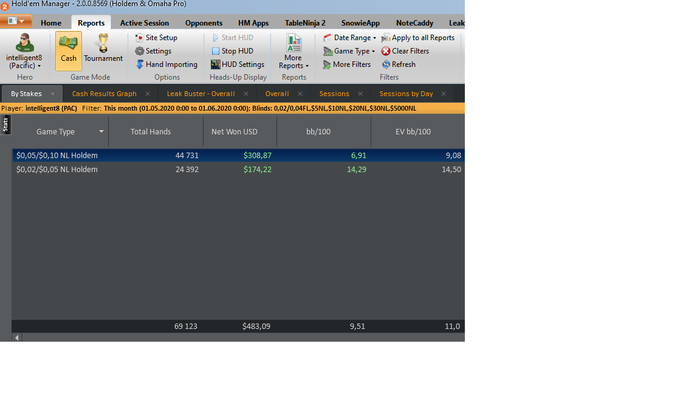Screen dimensions: 700x394
Task: Click Apply to all Reports
Action: 418,37
